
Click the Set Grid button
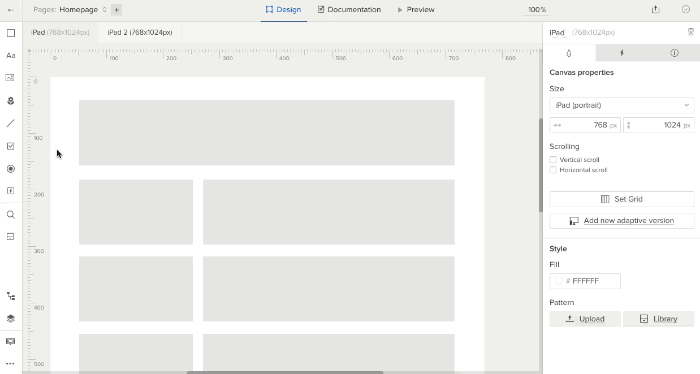tap(622, 199)
